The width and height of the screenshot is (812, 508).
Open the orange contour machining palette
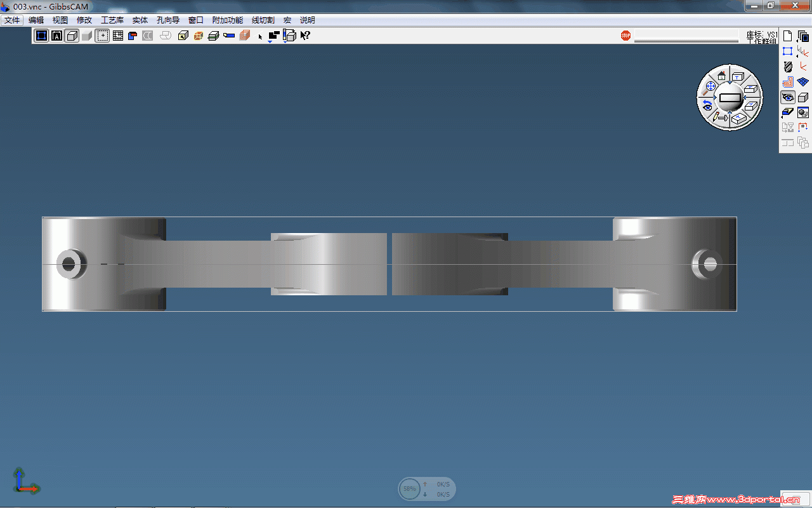click(788, 82)
